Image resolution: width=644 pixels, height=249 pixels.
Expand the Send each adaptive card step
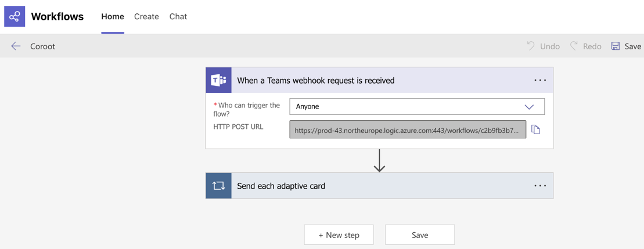coord(380,186)
